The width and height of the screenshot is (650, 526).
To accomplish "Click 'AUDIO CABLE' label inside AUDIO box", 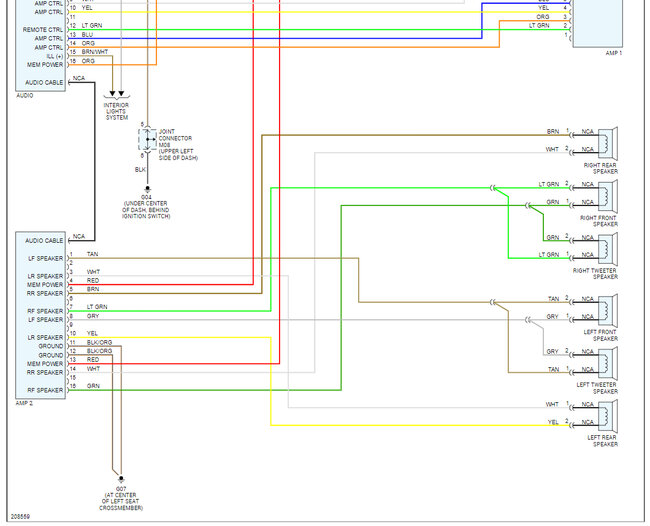I will (x=44, y=83).
